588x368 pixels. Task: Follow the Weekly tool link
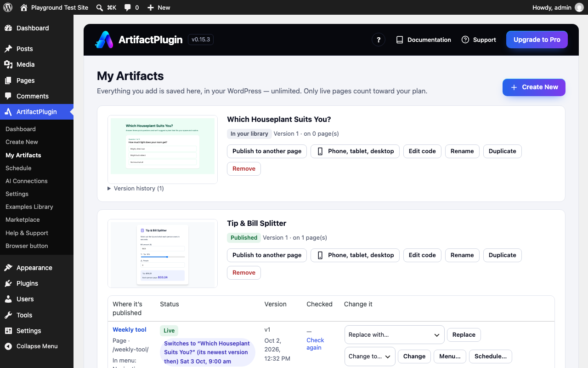(x=130, y=330)
